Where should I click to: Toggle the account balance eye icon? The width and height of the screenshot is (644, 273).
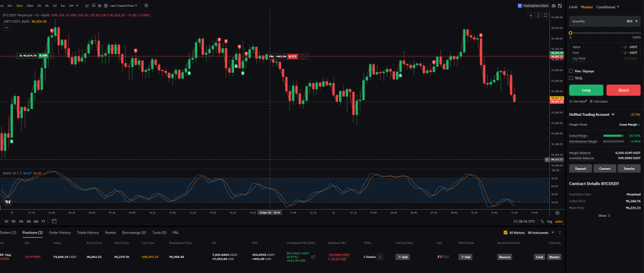613,114
